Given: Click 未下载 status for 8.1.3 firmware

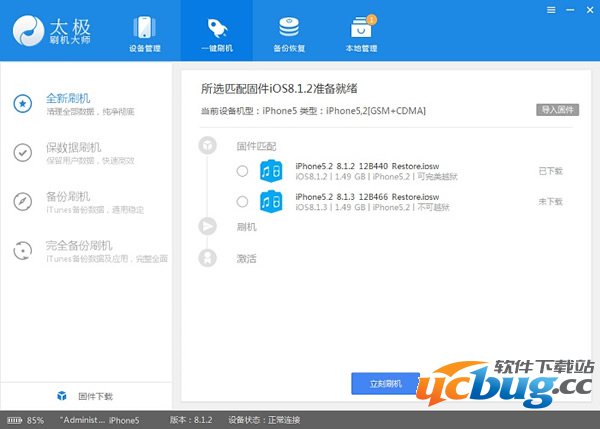Looking at the screenshot, I should (x=551, y=202).
